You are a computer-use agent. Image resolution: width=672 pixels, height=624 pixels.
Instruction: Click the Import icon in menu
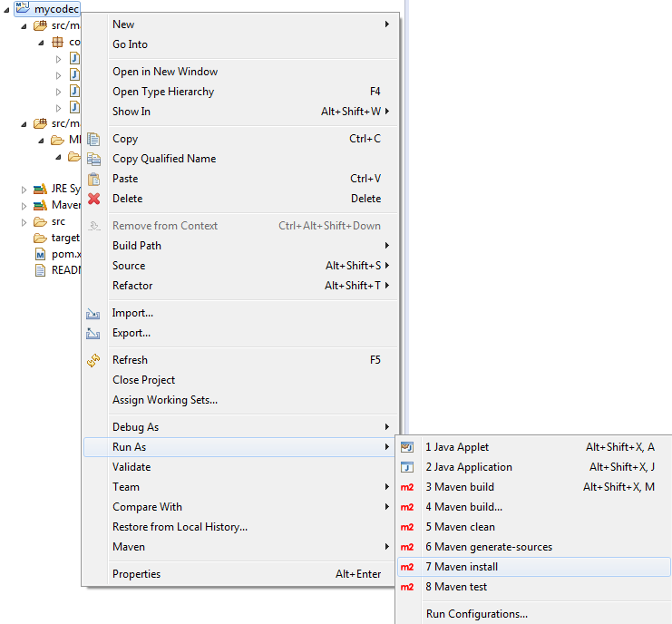point(93,313)
